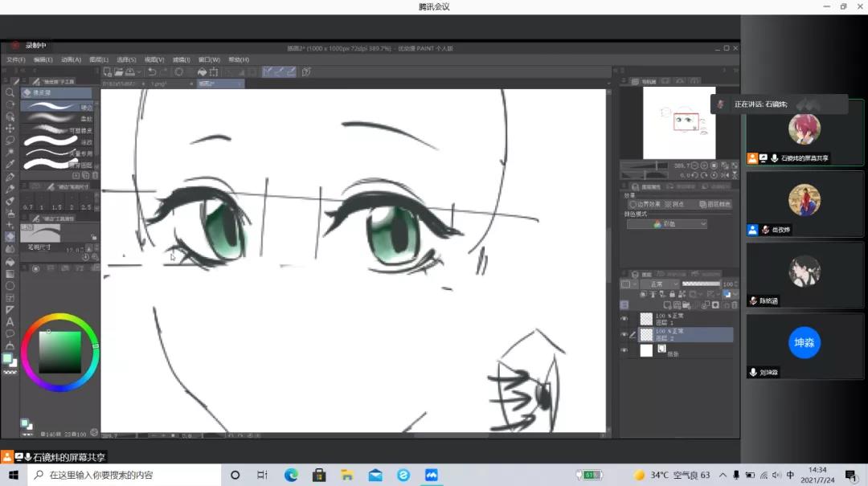The image size is (868, 486).
Task: Open Microsoft Edge from the taskbar
Action: (291, 475)
